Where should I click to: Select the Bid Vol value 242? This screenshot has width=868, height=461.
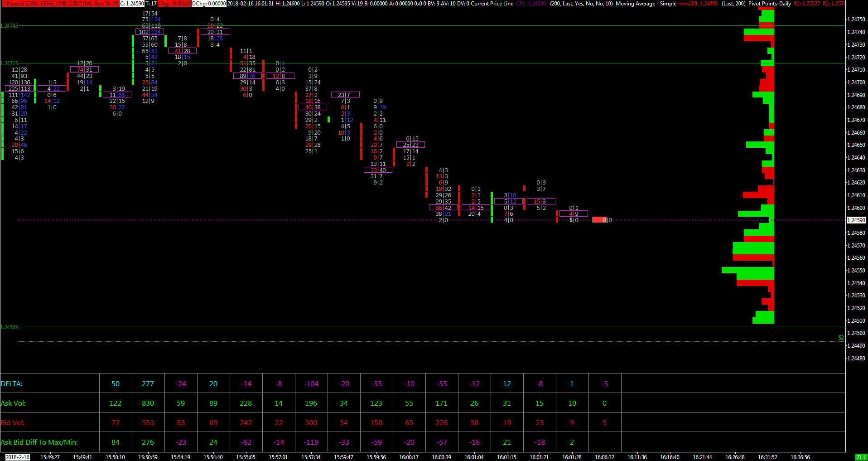point(246,423)
